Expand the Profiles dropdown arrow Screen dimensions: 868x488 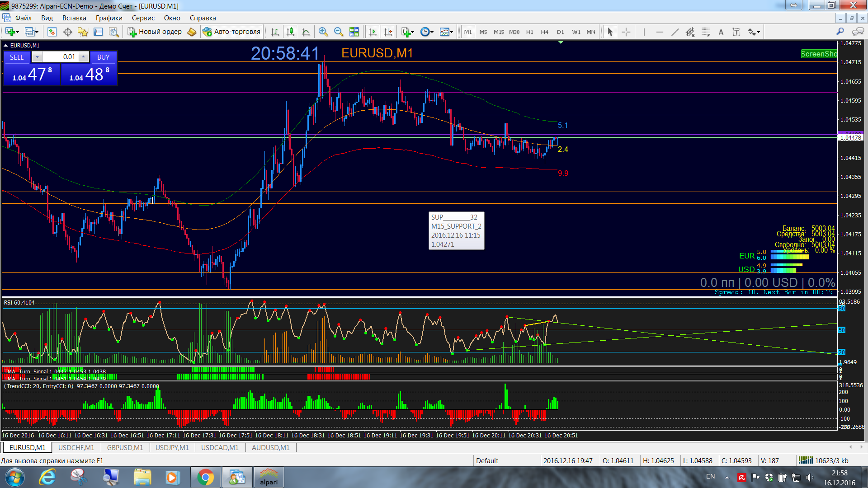click(x=37, y=32)
